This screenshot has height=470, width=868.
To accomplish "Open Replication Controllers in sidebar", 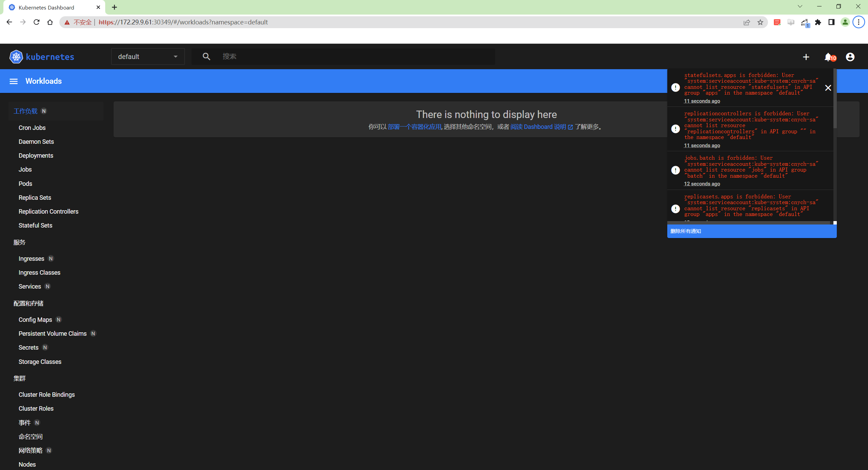I will pyautogui.click(x=48, y=212).
